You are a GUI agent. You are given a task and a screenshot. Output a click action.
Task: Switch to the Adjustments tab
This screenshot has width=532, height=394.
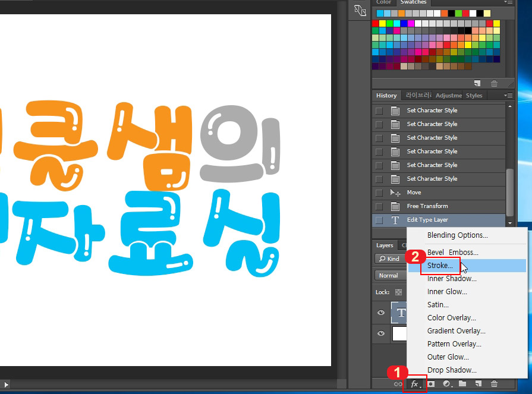pos(449,96)
